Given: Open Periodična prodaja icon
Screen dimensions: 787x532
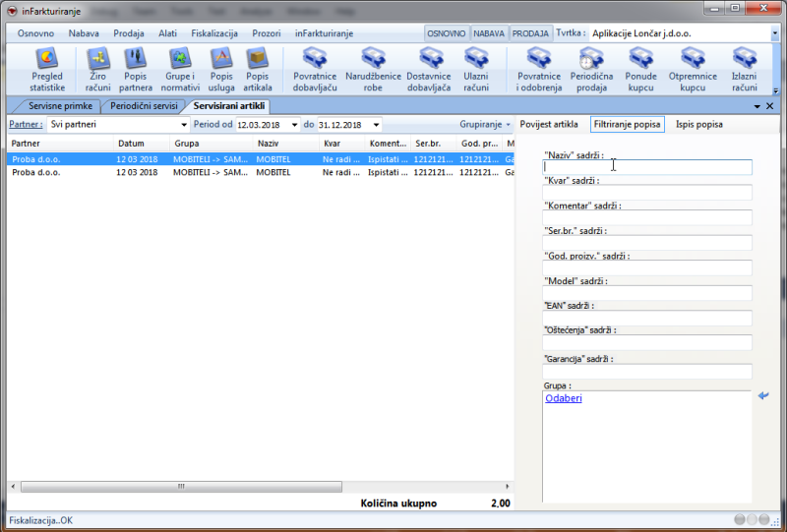Looking at the screenshot, I should point(591,70).
